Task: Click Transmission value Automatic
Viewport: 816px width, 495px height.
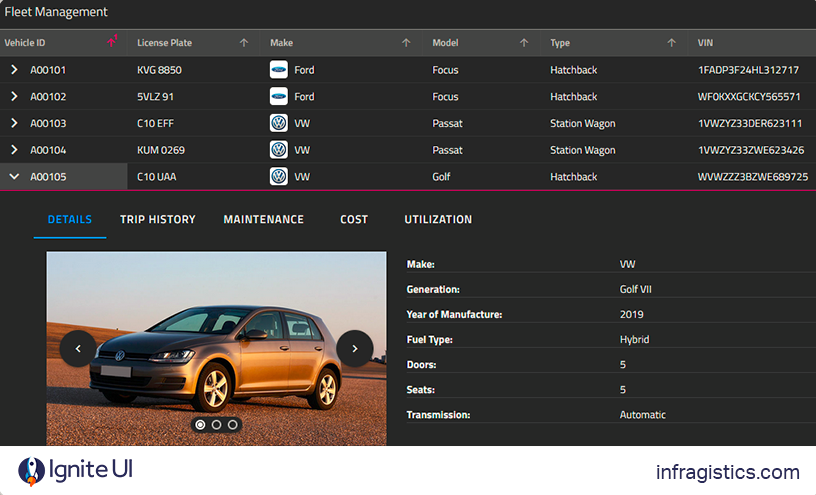Action: tap(643, 415)
